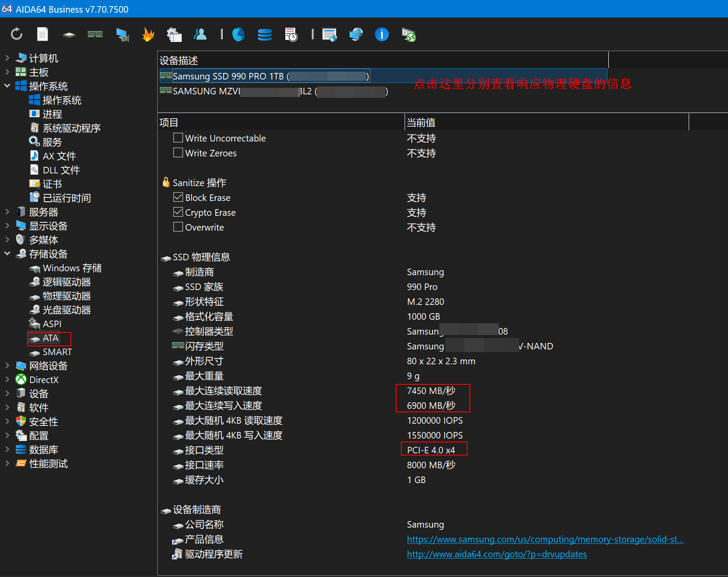The height and width of the screenshot is (577, 728).
Task: Expand the 性能测试 tree node
Action: coord(7,463)
